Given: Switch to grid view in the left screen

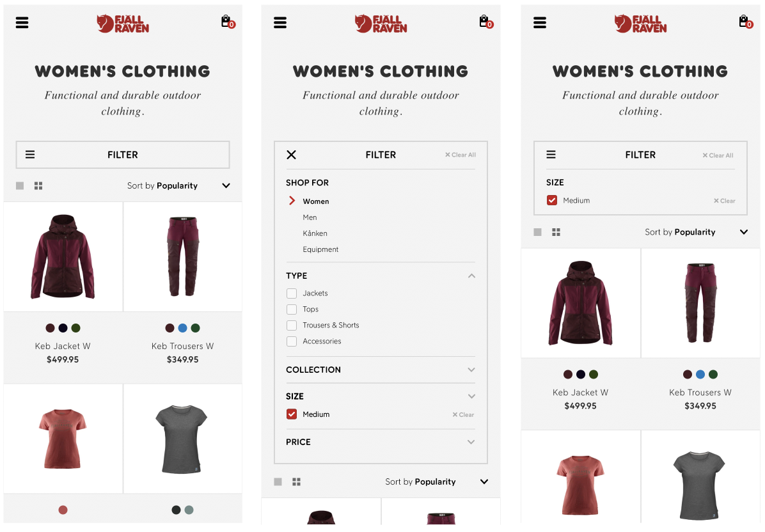Looking at the screenshot, I should (38, 186).
